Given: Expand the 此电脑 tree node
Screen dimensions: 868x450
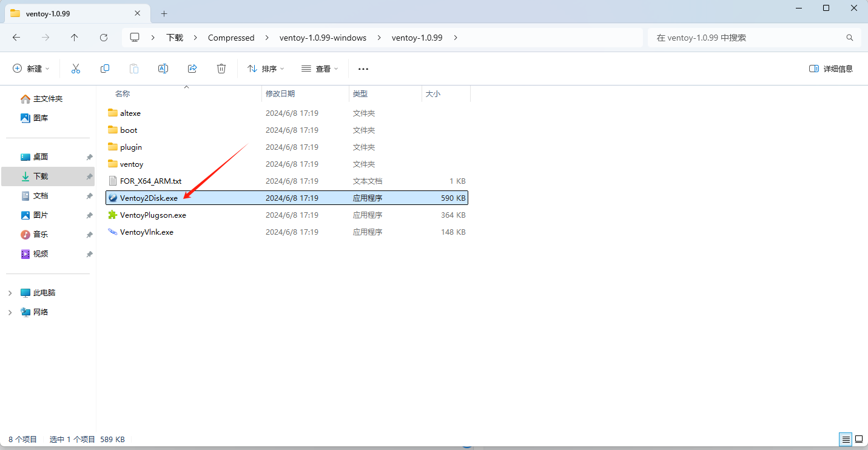Looking at the screenshot, I should click(x=10, y=293).
